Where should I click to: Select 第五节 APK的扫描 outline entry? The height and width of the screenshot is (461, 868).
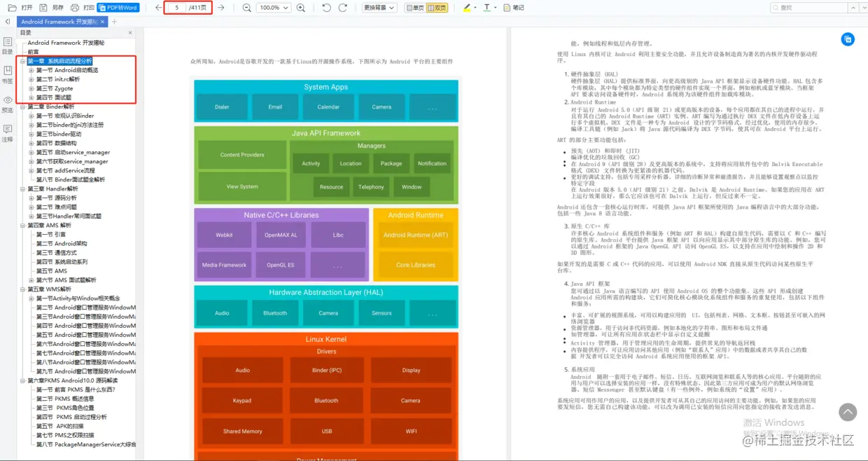pyautogui.click(x=59, y=425)
